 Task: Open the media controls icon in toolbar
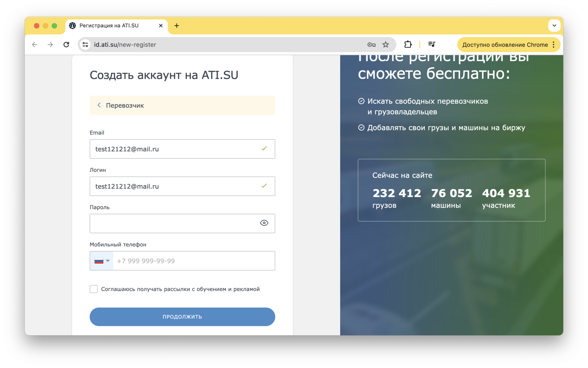(x=432, y=44)
